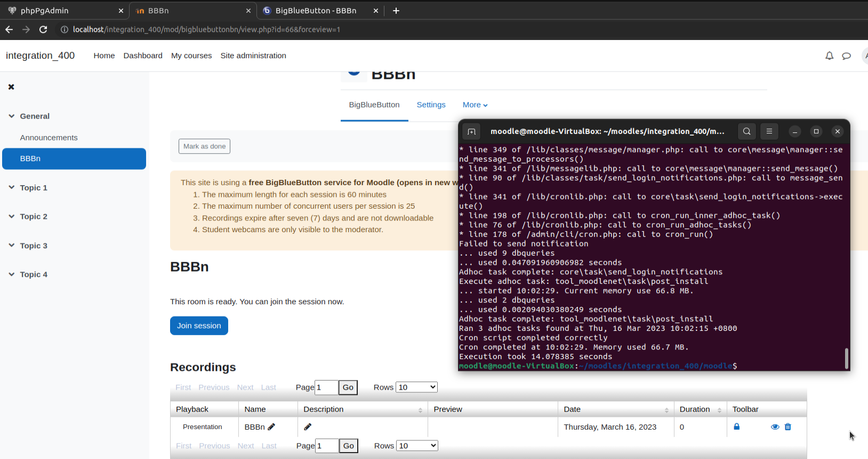Open the upper Rows per page dropdown
Viewport: 868px width, 459px height.
(x=417, y=387)
